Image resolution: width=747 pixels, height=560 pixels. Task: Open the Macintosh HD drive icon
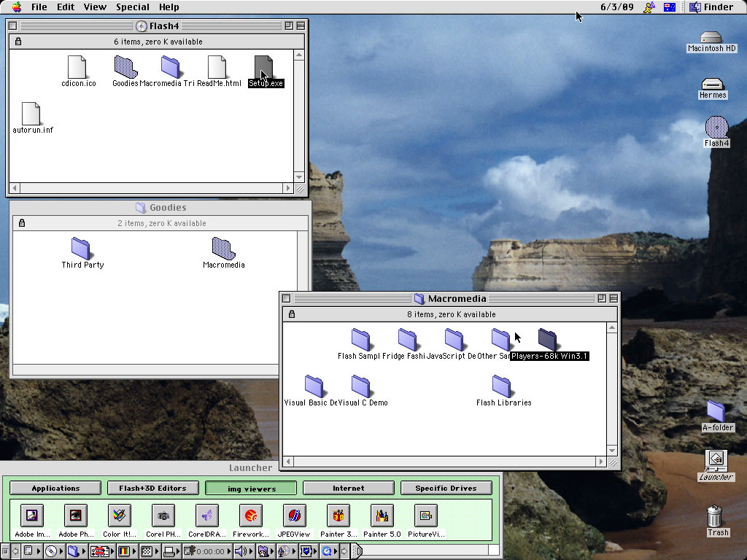pos(711,38)
